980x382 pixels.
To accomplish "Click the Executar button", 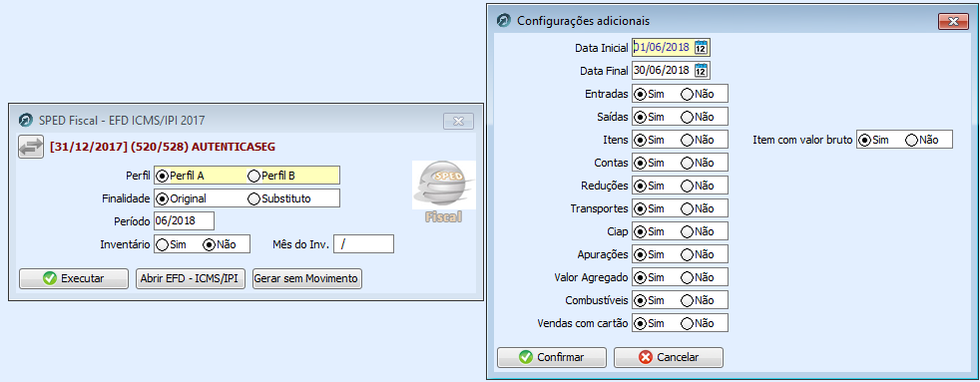I will [74, 278].
